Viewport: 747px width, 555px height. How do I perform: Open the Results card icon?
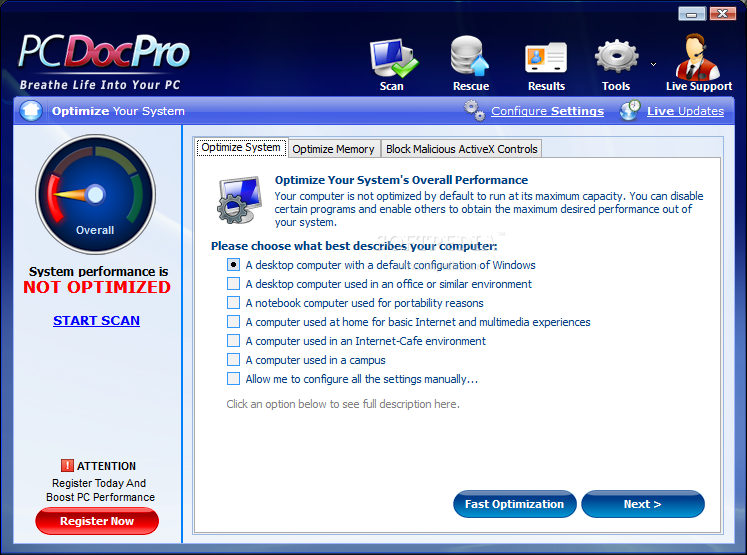pyautogui.click(x=546, y=58)
